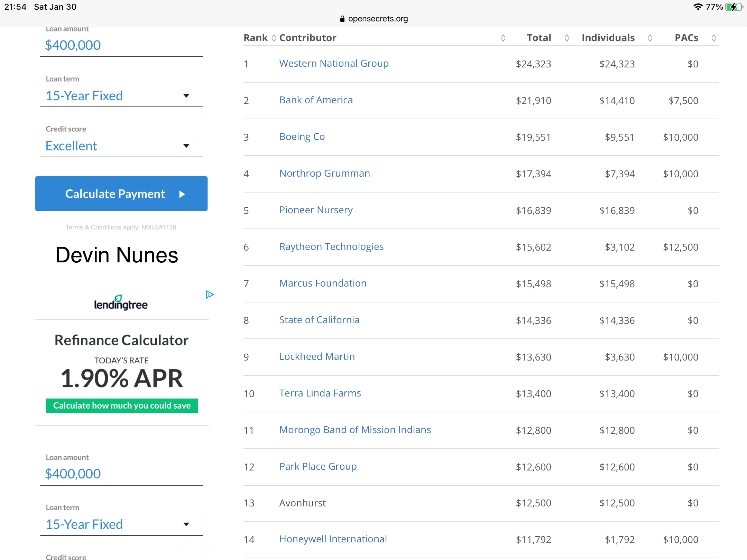Click the AdChoices triangle icon
The image size is (747, 560).
(x=209, y=295)
